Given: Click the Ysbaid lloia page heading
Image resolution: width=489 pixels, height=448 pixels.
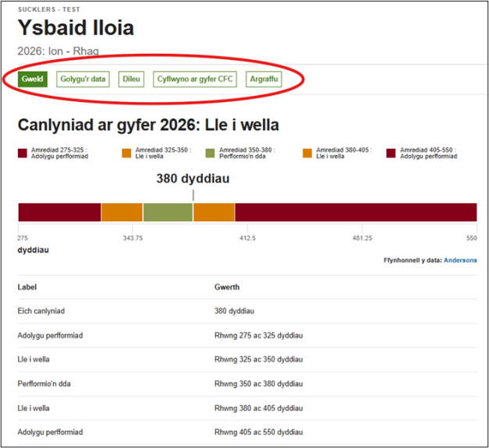Looking at the screenshot, I should click(x=76, y=29).
